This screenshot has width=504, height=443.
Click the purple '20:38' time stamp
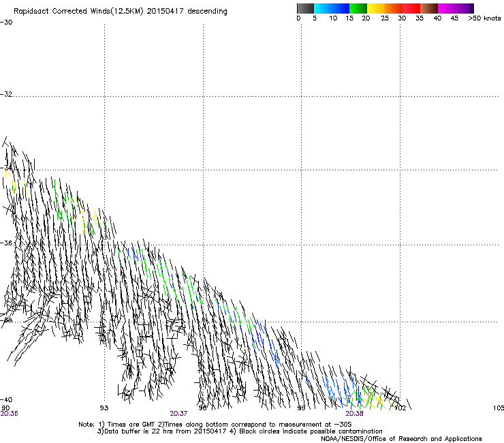tap(355, 414)
